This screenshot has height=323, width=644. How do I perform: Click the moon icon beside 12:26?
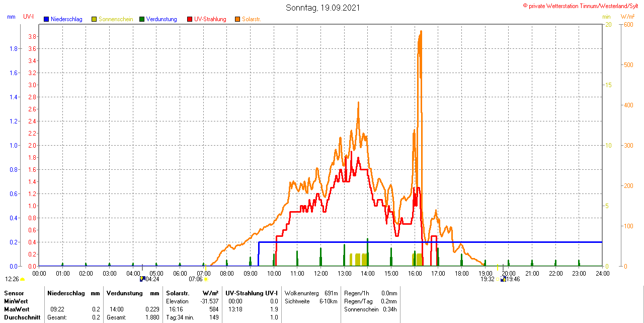click(22, 279)
